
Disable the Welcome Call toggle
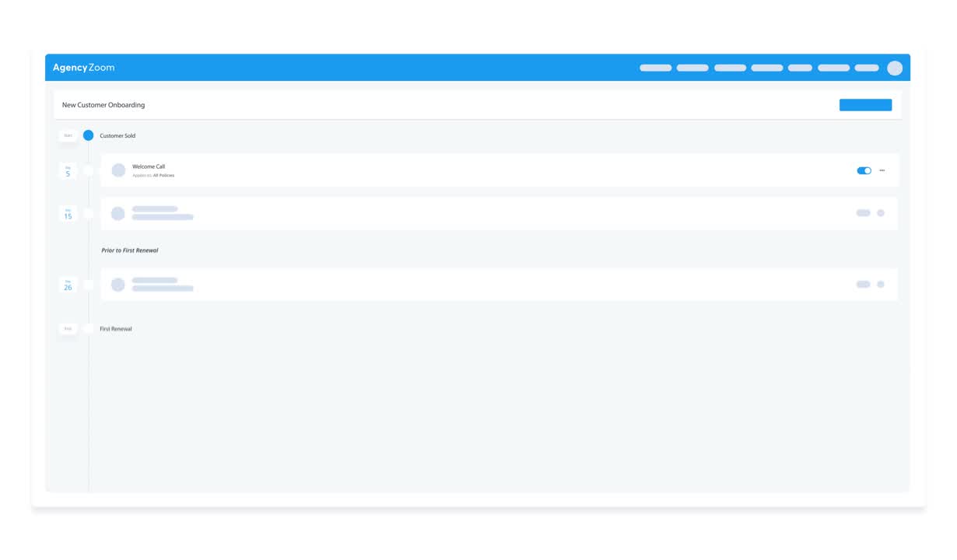pos(864,170)
